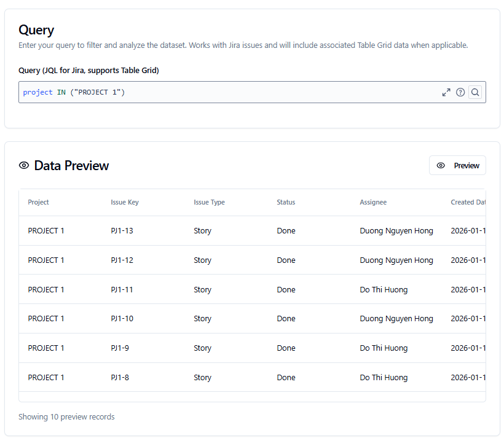
Task: Select issue key PJ1-13 cell
Action: coord(122,230)
